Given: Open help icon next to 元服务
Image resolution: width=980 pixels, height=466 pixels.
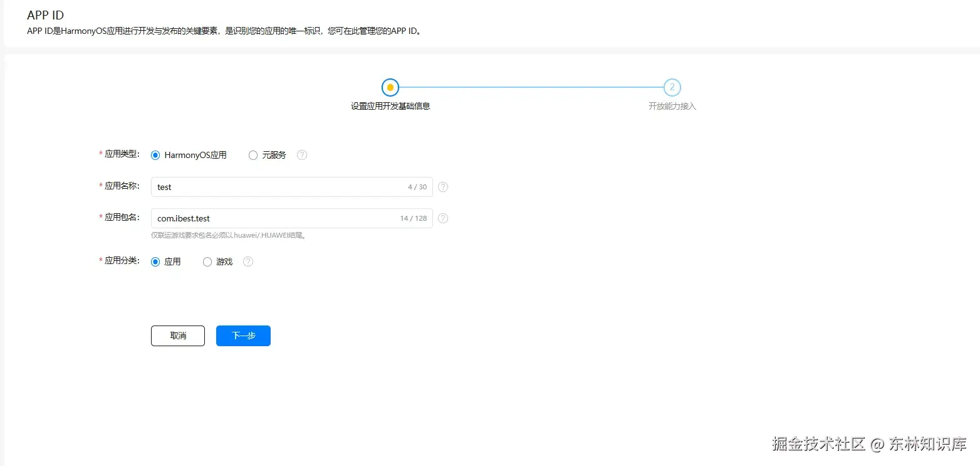Looking at the screenshot, I should [x=302, y=155].
